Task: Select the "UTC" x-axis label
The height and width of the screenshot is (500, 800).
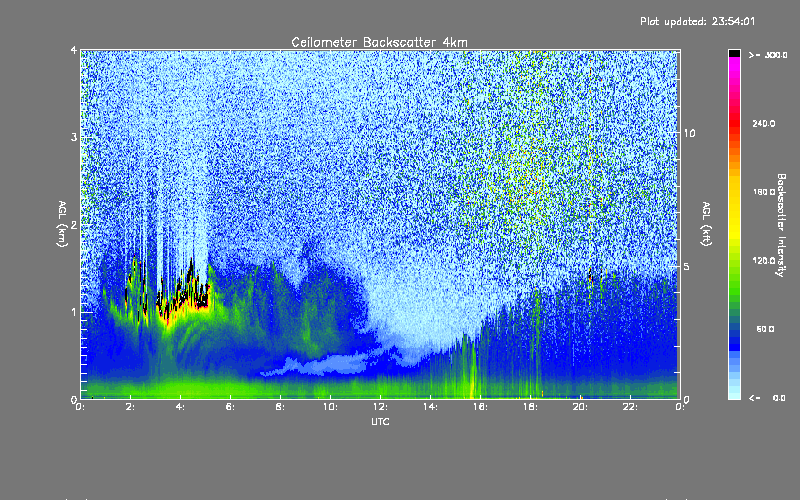Action: 380,421
